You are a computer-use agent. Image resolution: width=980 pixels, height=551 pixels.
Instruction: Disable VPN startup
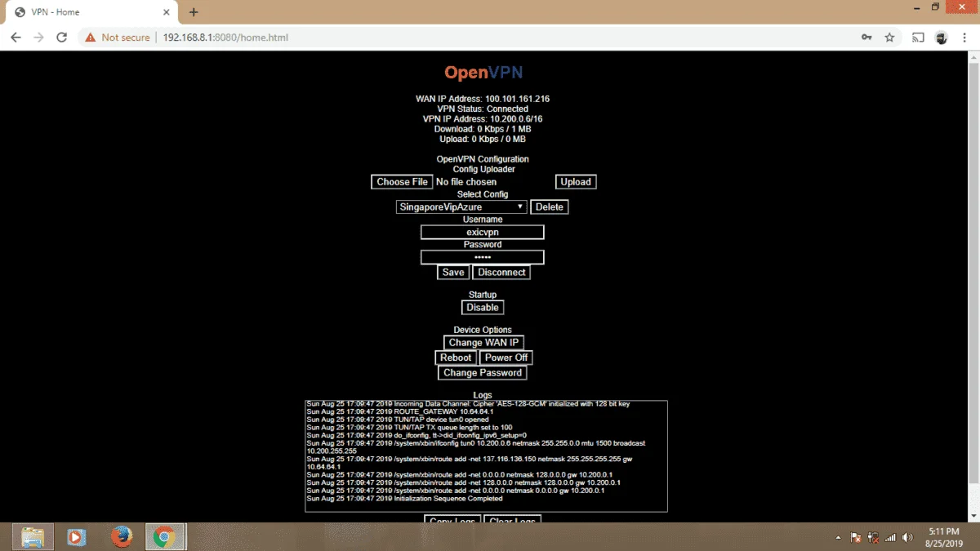coord(483,308)
